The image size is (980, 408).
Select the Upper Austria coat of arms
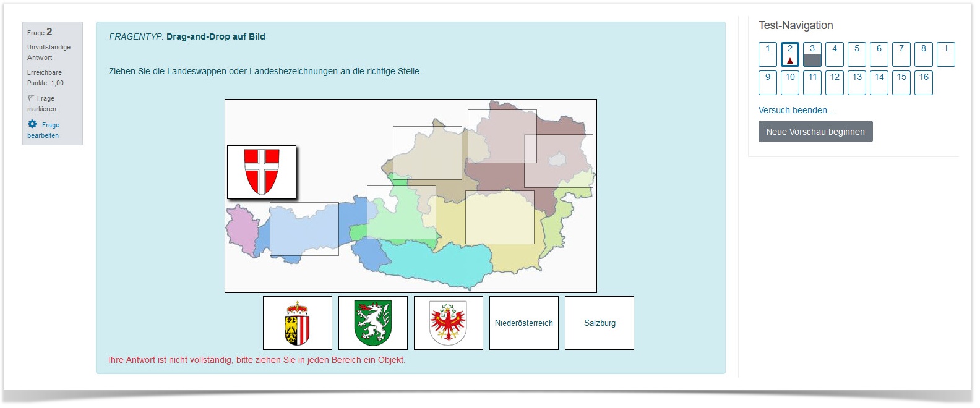tap(298, 323)
